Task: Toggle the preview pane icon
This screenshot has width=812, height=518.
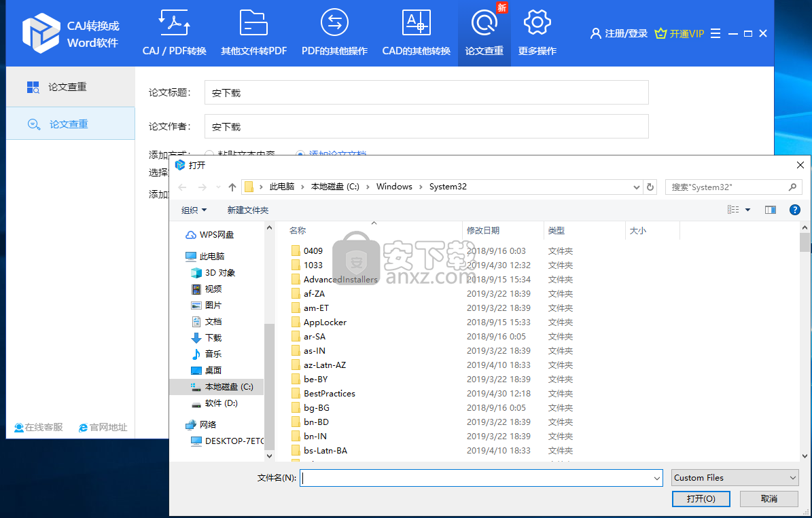Action: 771,210
